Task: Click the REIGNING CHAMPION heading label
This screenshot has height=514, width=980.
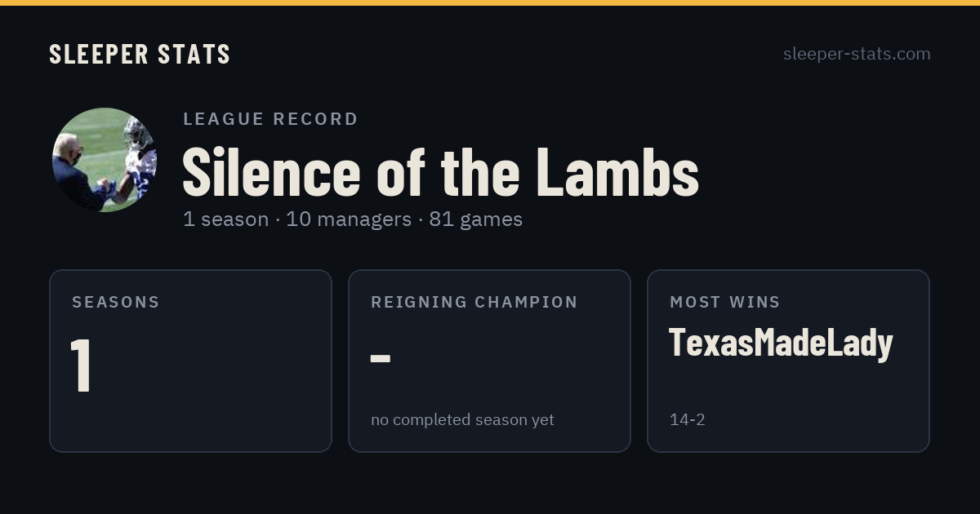Action: tap(474, 302)
